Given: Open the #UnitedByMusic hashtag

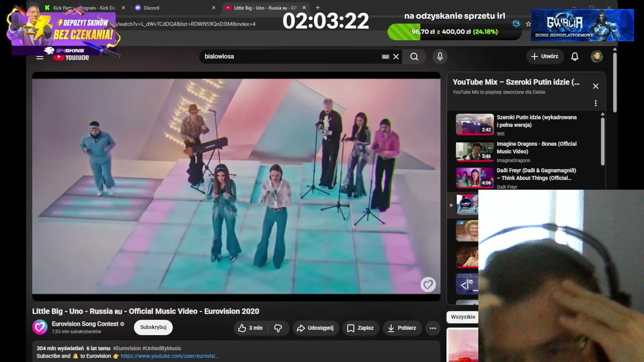Looking at the screenshot, I should [x=162, y=348].
